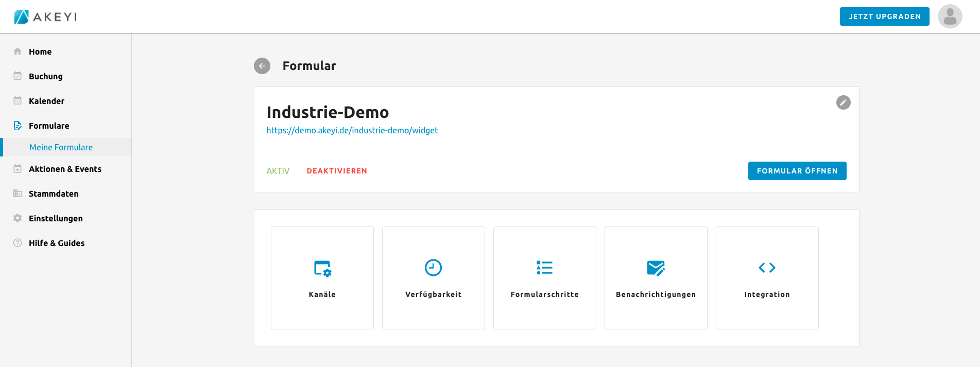Open Einstellungen in the sidebar

coord(56,218)
